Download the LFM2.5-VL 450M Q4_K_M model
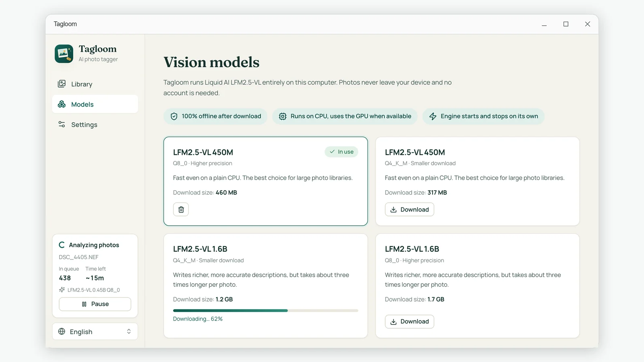Screen dimensions: 644x362 tap(409, 210)
